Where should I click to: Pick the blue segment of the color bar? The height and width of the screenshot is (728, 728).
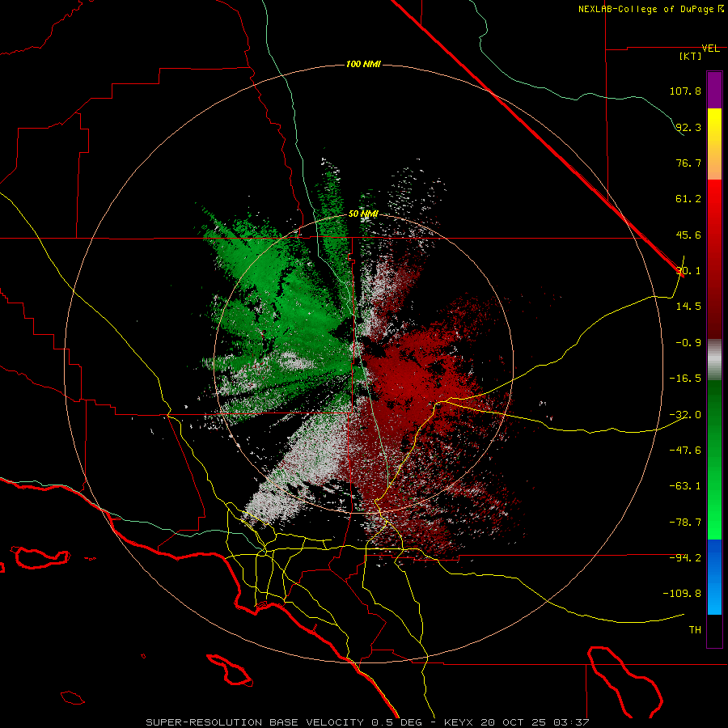pyautogui.click(x=714, y=577)
